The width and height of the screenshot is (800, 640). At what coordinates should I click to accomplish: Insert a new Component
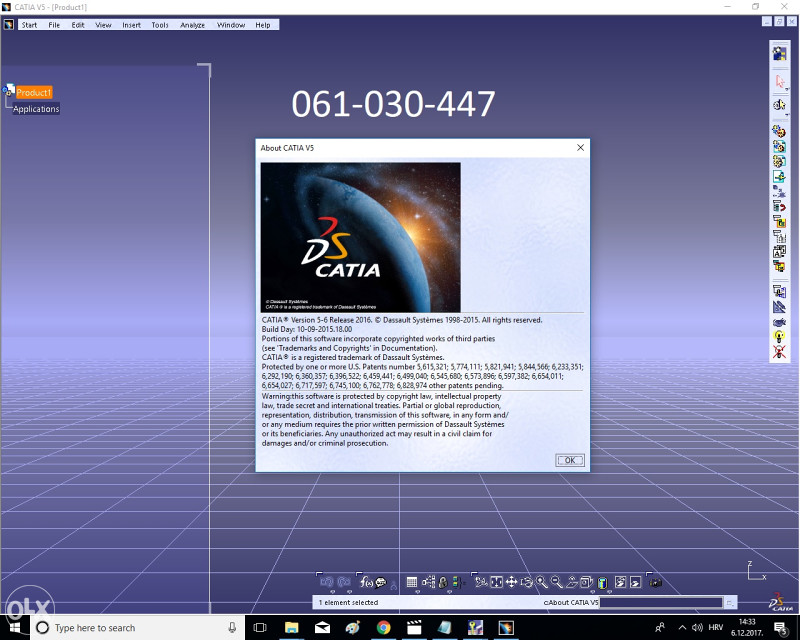[x=779, y=131]
